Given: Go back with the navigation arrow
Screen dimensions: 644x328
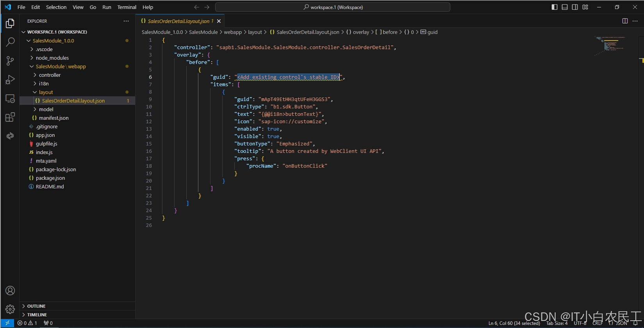Looking at the screenshot, I should [x=196, y=7].
